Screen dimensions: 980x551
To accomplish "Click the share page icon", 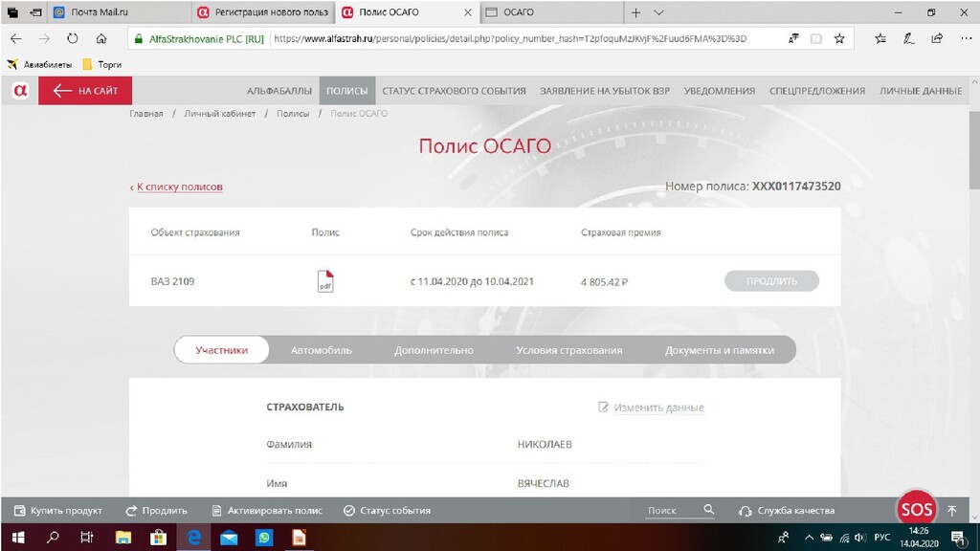I will coord(937,38).
